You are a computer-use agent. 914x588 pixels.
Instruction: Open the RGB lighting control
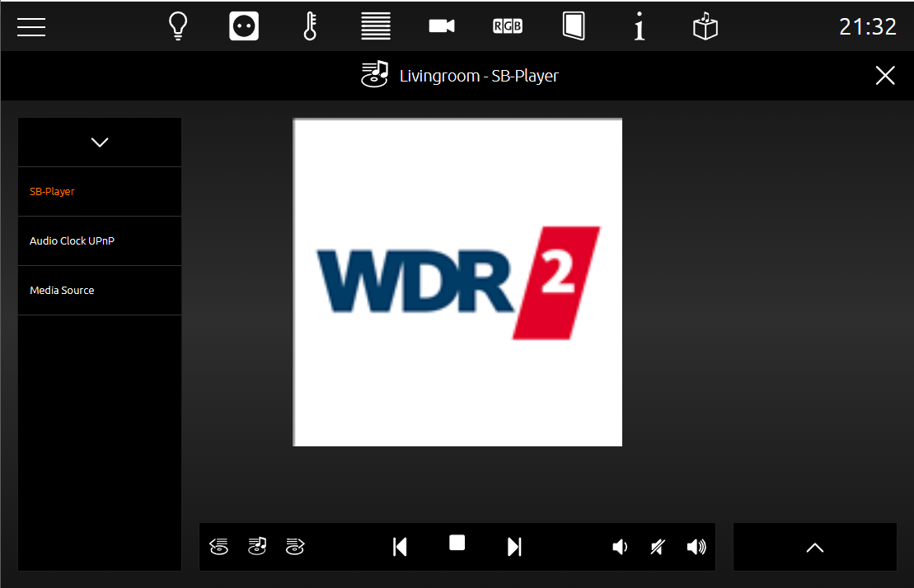(508, 26)
